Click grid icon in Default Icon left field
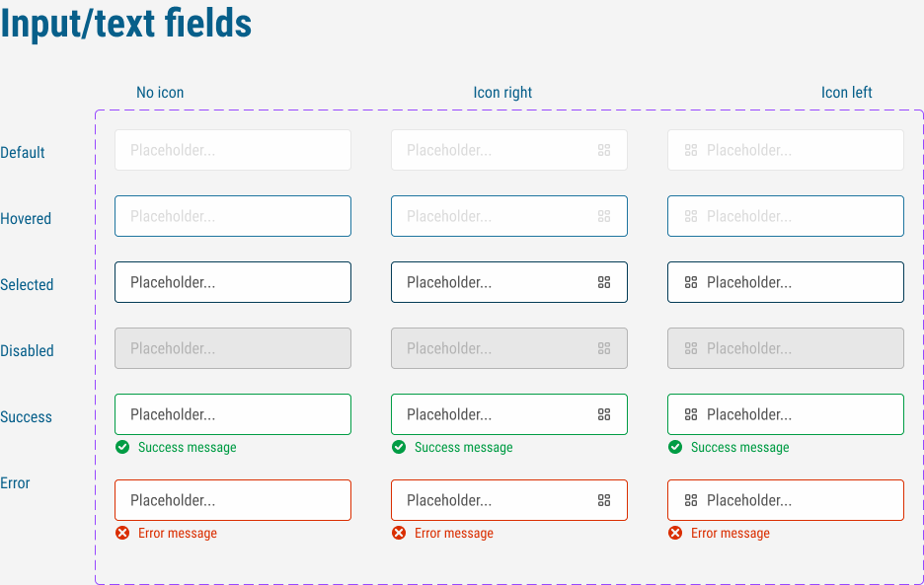 coord(691,150)
